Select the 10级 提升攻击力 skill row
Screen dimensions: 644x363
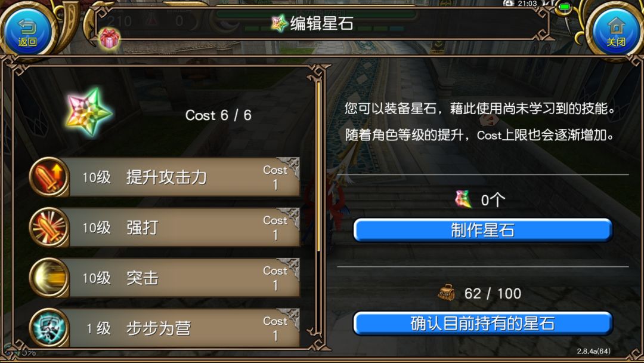(165, 177)
